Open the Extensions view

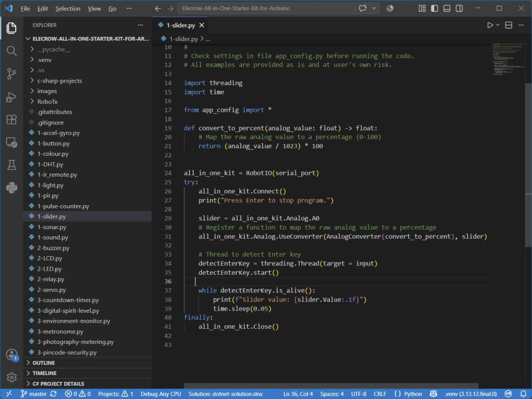click(11, 119)
